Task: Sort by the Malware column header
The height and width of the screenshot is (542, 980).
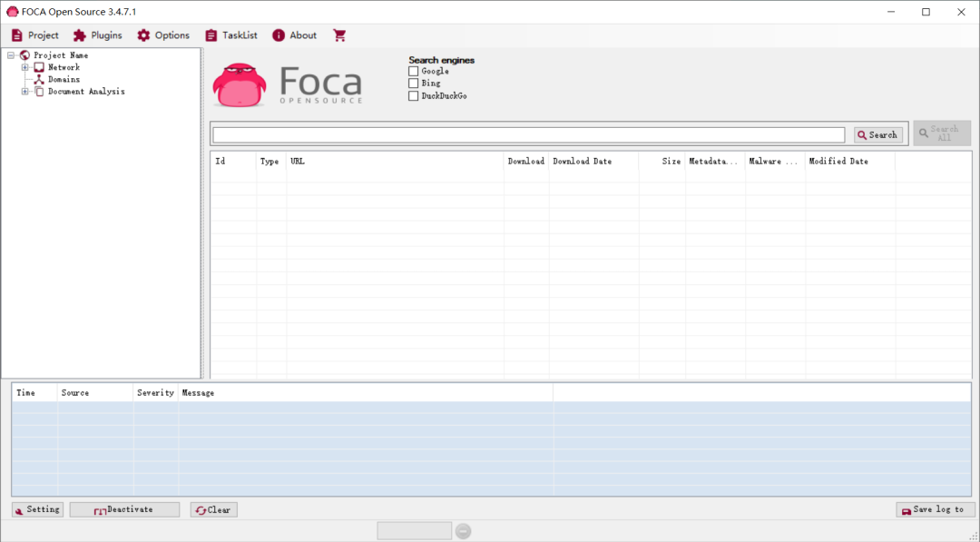Action: 775,162
